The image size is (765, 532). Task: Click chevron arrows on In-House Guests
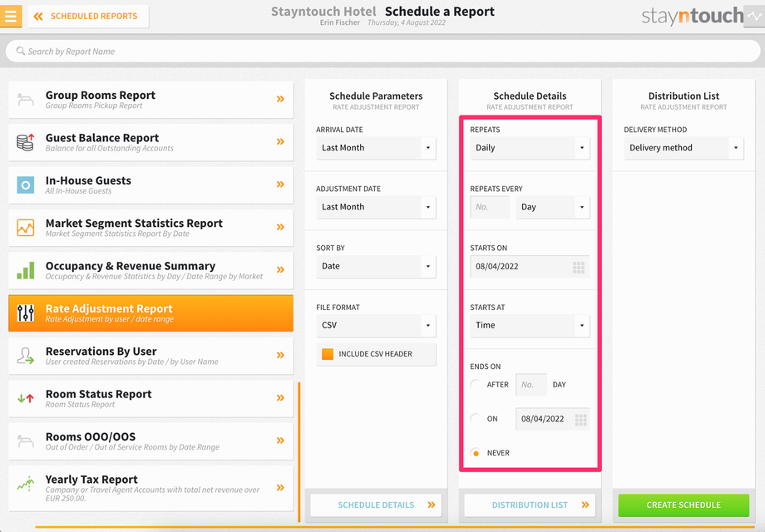coord(280,185)
